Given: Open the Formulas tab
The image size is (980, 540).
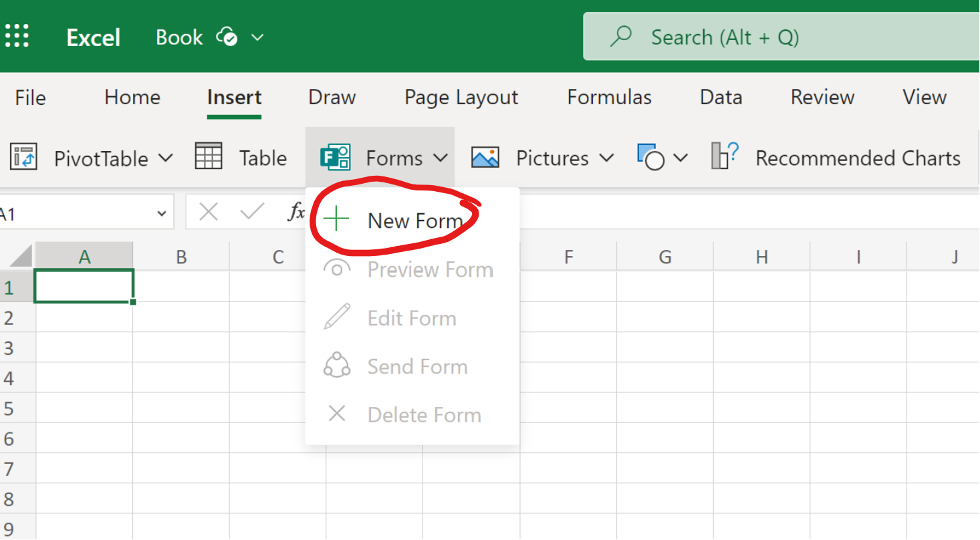Looking at the screenshot, I should (x=609, y=98).
